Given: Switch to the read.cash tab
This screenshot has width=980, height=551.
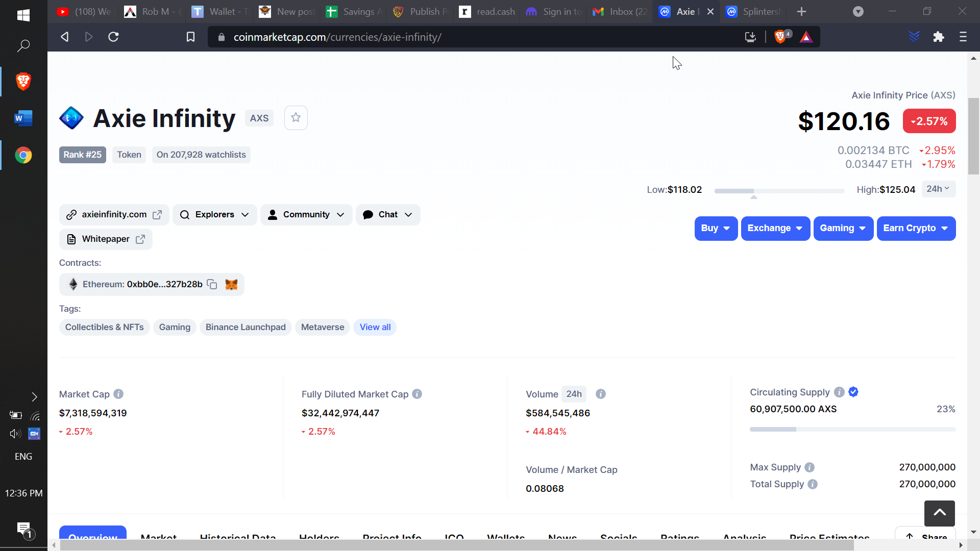Looking at the screenshot, I should point(487,12).
